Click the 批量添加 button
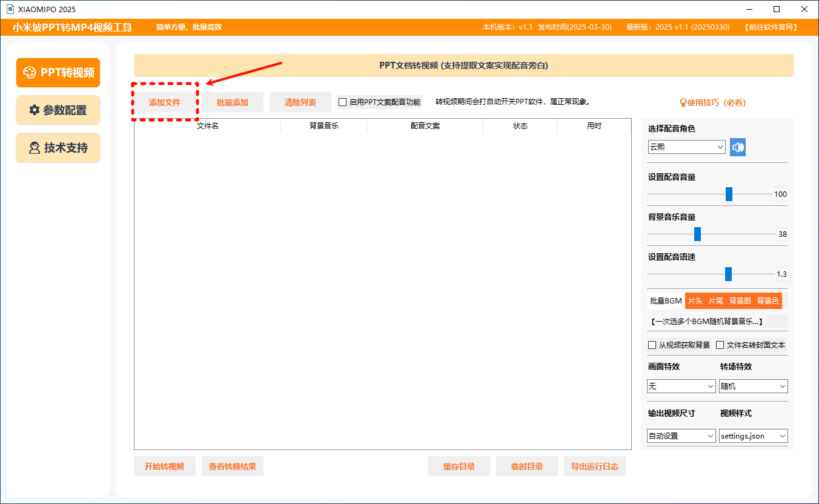This screenshot has width=819, height=504. click(x=233, y=102)
